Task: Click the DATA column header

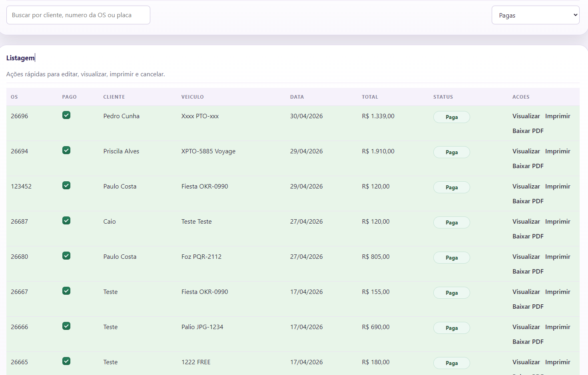Action: pyautogui.click(x=297, y=97)
